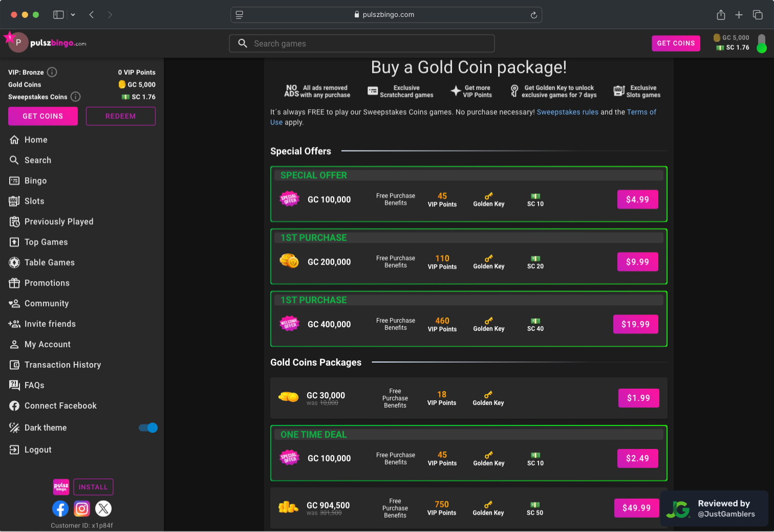Image resolution: width=774 pixels, height=532 pixels.
Task: Click the Safari forward arrow
Action: click(110, 15)
